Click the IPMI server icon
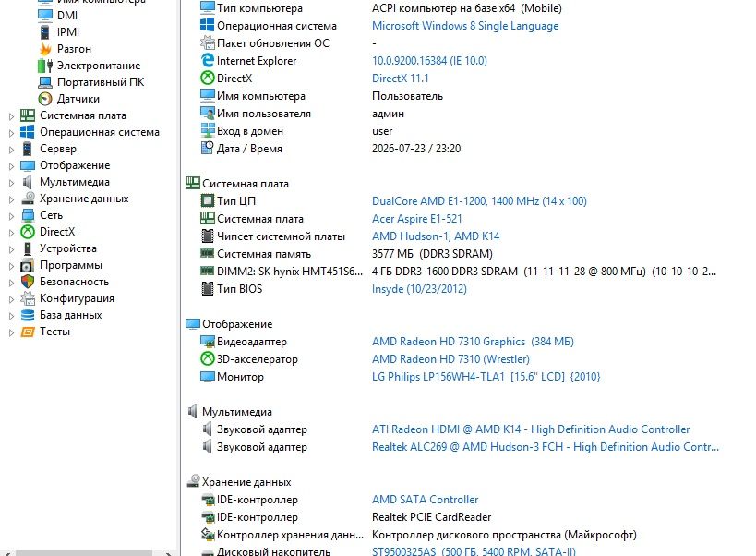The width and height of the screenshot is (756, 556). (45, 31)
